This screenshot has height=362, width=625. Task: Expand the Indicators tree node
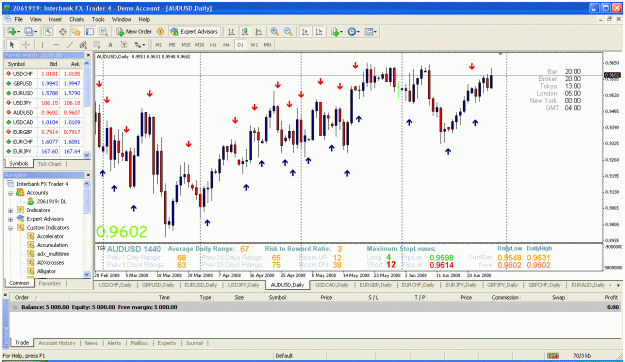[x=11, y=211]
